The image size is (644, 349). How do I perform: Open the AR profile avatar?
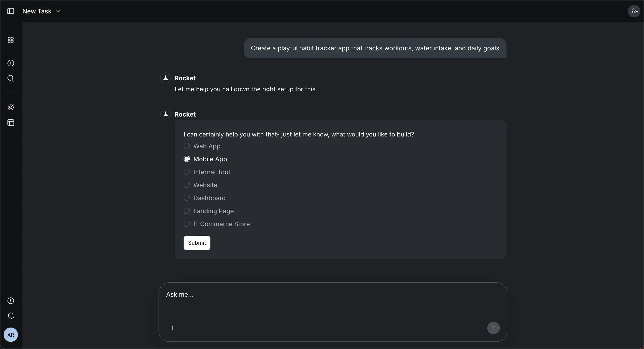tap(11, 335)
